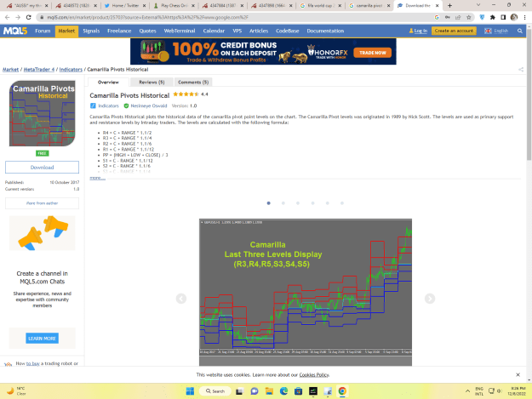Click the MQL5 logo in the header
The height and width of the screenshot is (399, 532).
(x=15, y=31)
